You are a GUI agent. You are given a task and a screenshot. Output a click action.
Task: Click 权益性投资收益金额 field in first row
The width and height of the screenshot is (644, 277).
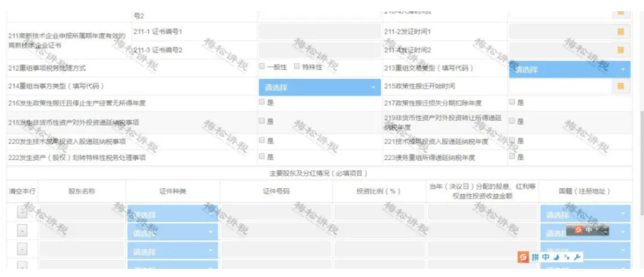click(482, 212)
